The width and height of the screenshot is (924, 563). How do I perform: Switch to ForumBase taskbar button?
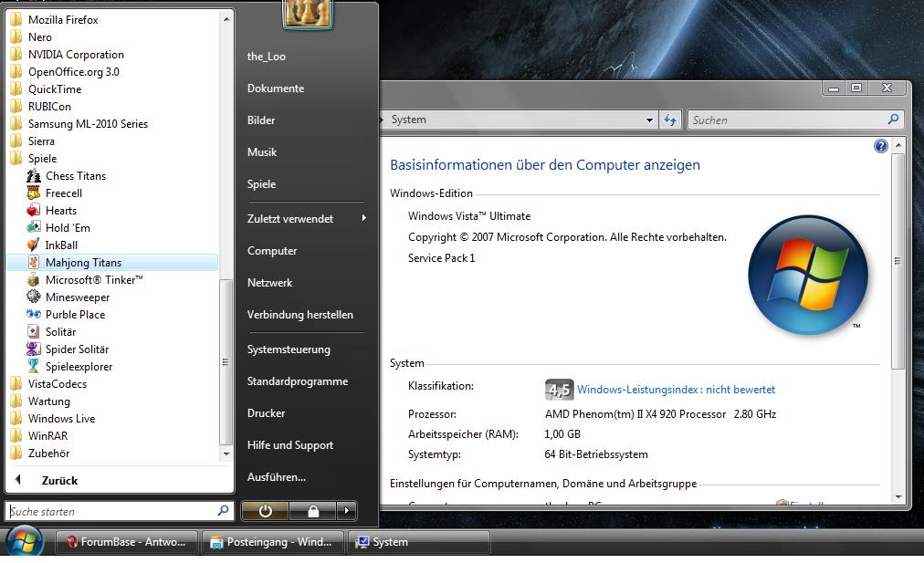127,542
